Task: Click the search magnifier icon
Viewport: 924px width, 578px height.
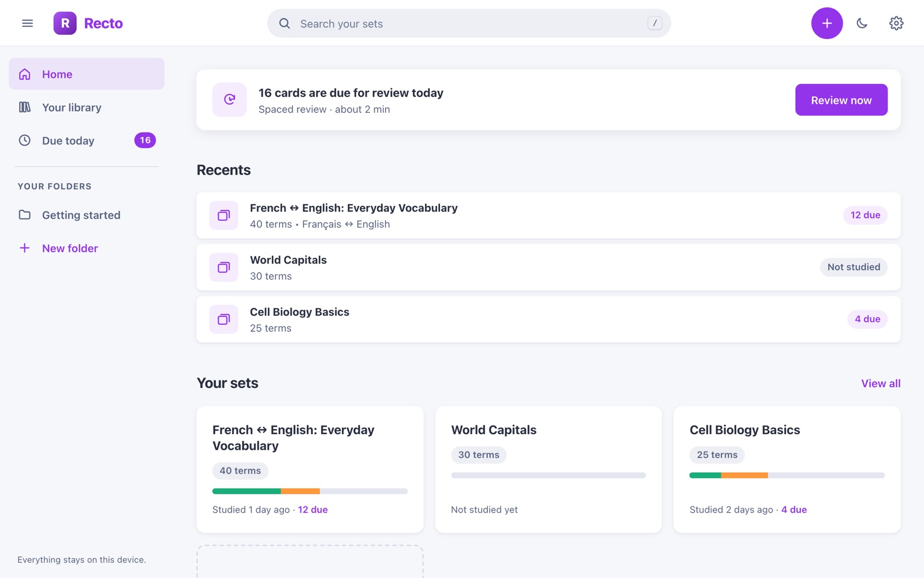Action: pyautogui.click(x=285, y=24)
